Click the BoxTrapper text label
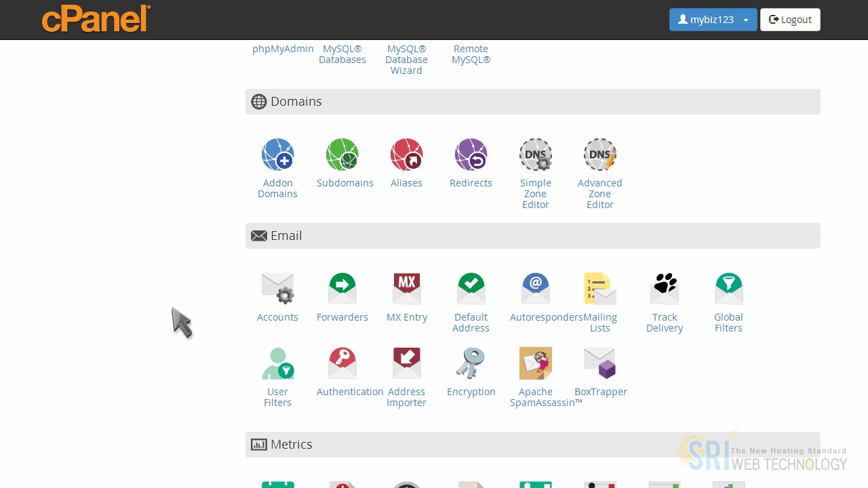868x488 pixels. point(601,392)
